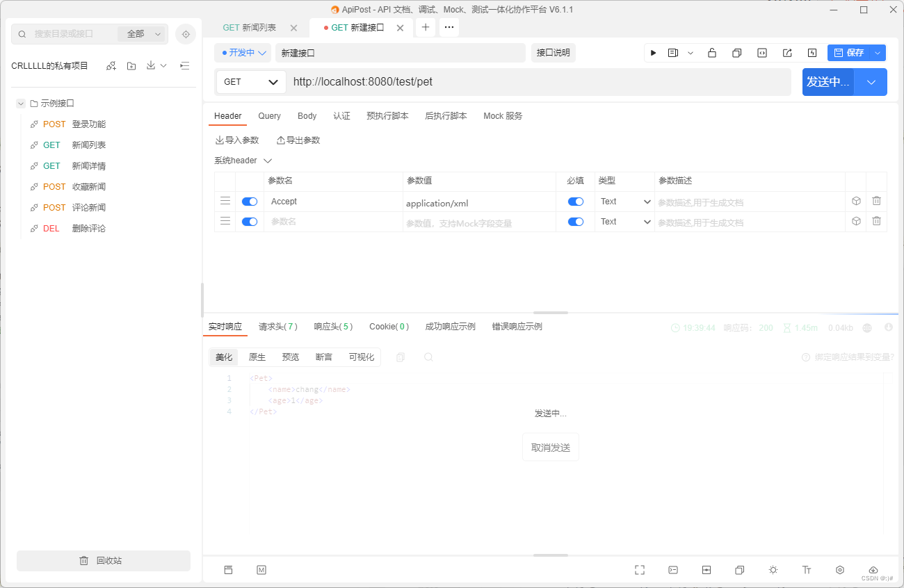Click the windows stack icon in bottom bar

point(740,570)
